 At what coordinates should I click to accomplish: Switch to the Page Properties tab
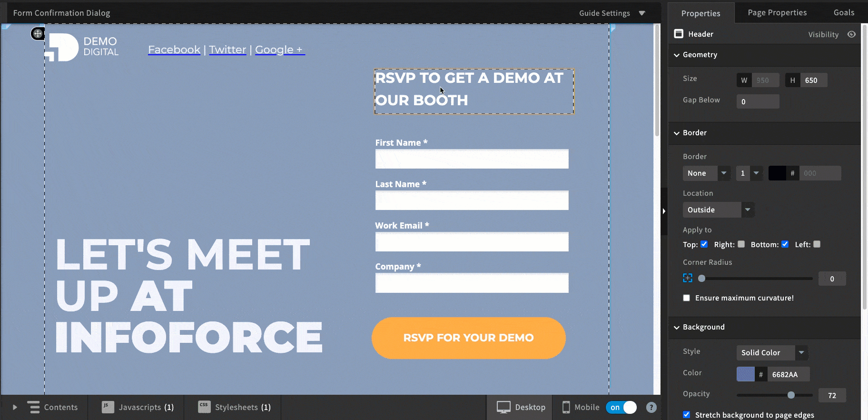[x=777, y=13]
